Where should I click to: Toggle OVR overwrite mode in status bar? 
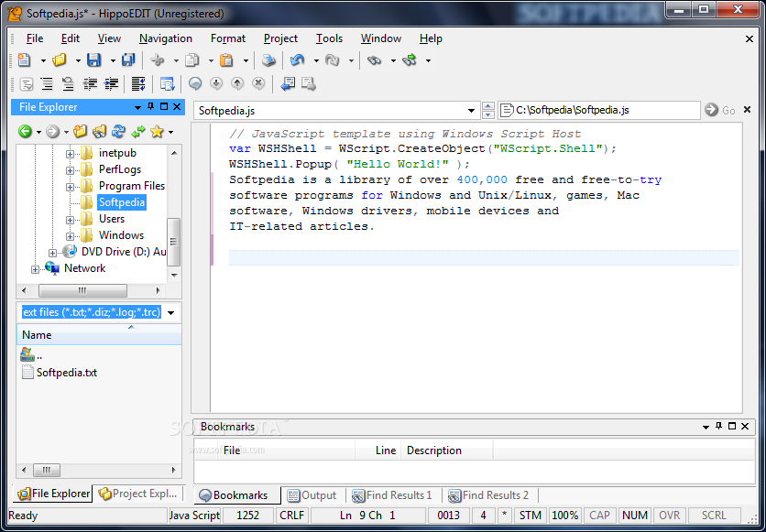pyautogui.click(x=669, y=515)
